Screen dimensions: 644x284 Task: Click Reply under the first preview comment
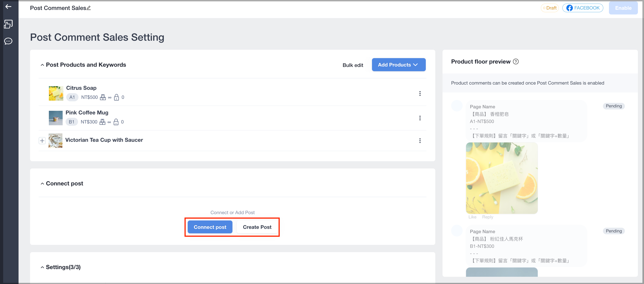point(488,217)
